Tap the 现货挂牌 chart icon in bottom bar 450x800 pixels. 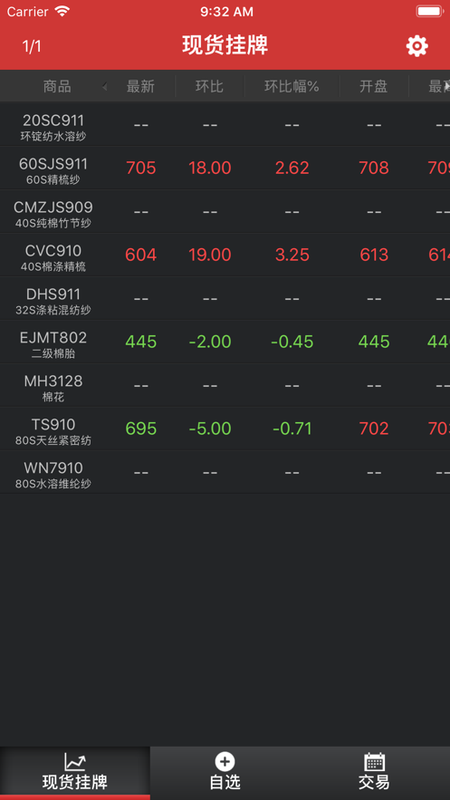75,762
